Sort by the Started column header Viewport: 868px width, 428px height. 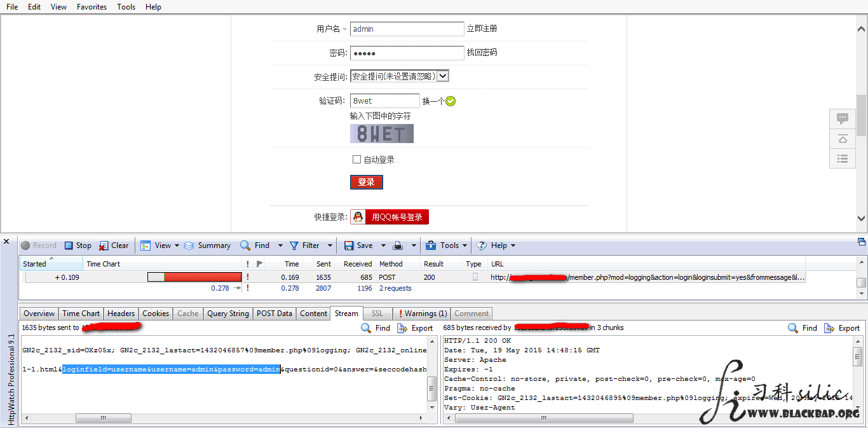(51, 264)
